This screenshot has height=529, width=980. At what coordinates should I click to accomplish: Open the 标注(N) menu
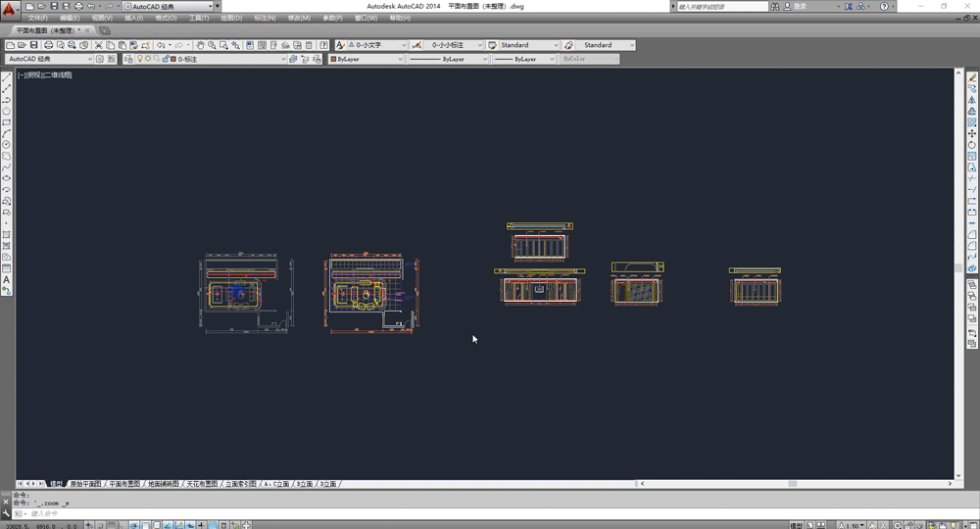(x=264, y=18)
